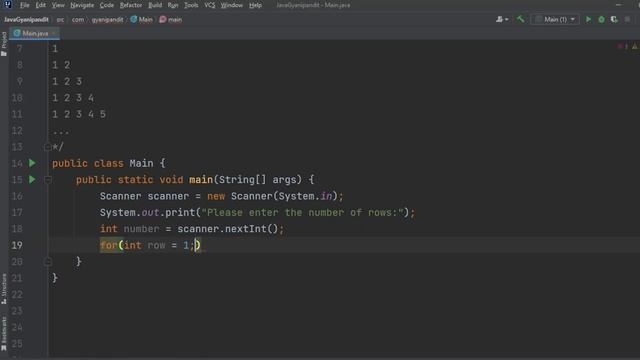Screen dimensions: 640x360
Task: Collapse the comment block at line 13
Action: pyautogui.click(x=48, y=147)
